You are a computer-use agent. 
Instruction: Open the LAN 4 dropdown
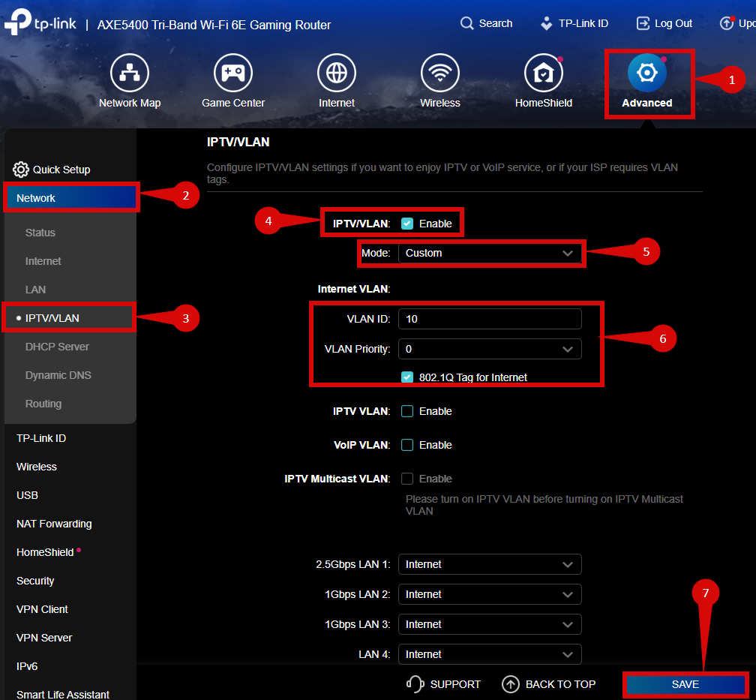point(490,653)
